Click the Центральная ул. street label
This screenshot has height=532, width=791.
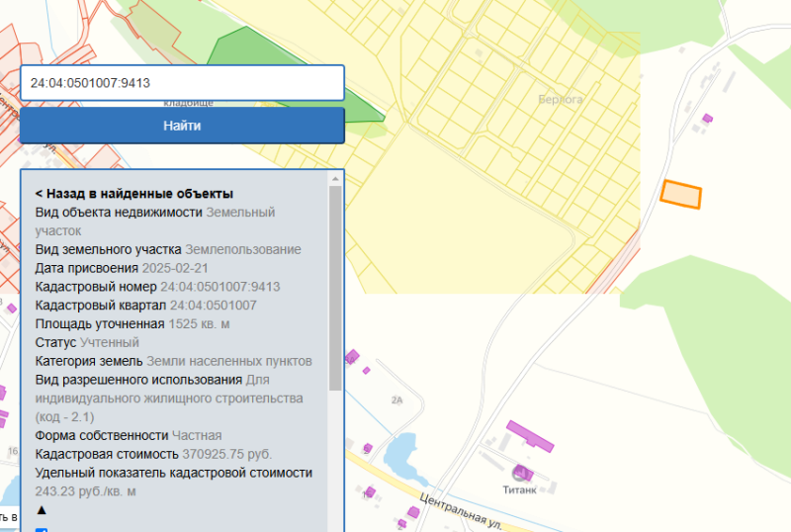pyautogui.click(x=461, y=512)
